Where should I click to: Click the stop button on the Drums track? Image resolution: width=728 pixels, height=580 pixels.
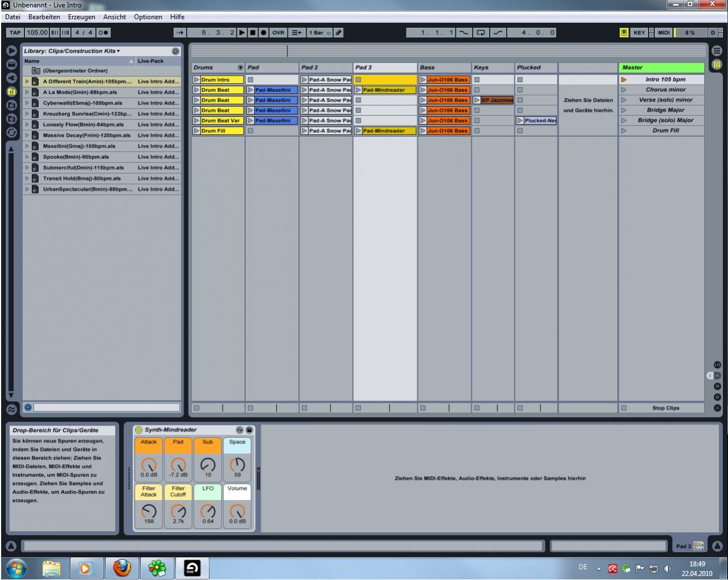tap(196, 408)
